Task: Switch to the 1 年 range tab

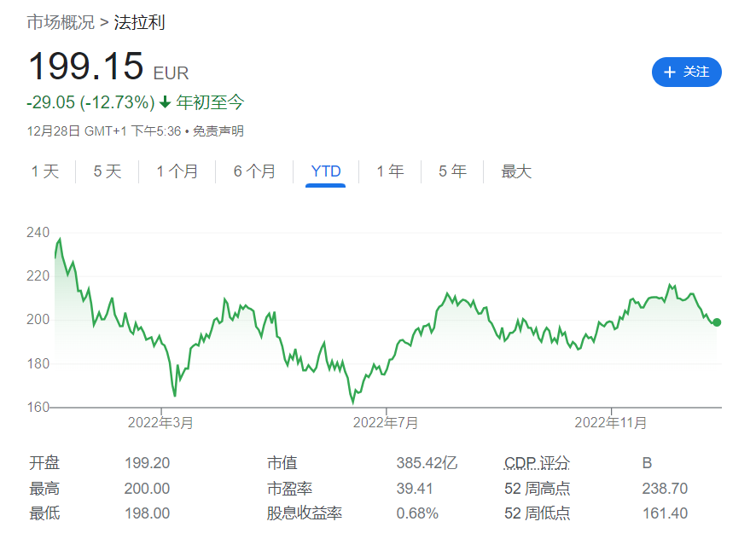Action: pos(390,171)
